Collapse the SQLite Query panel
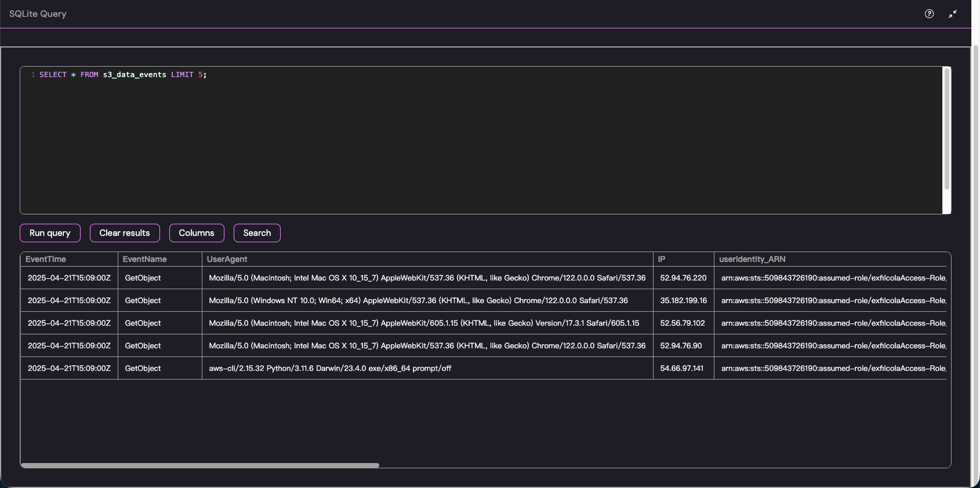This screenshot has height=488, width=980. pos(953,14)
